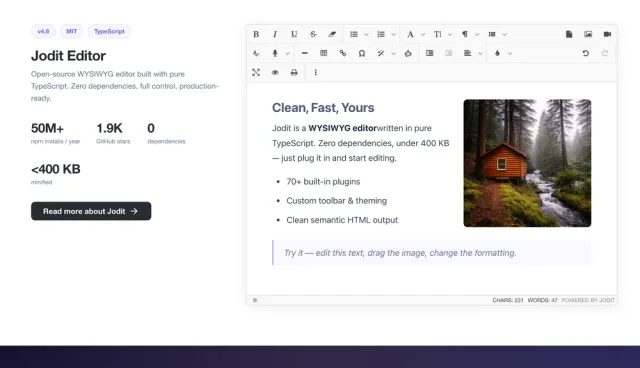Click the font size T icon
The height and width of the screenshot is (368, 640).
(x=438, y=34)
